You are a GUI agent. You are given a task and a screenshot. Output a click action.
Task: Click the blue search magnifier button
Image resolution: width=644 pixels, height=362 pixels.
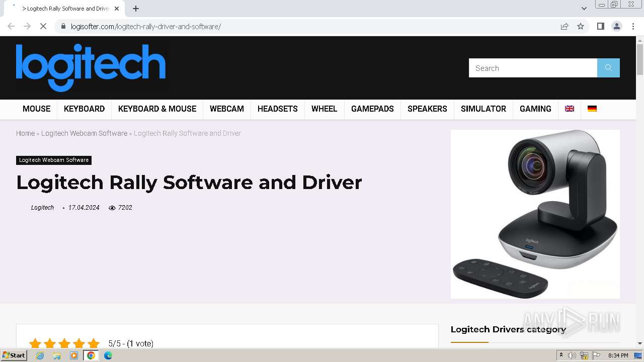608,68
